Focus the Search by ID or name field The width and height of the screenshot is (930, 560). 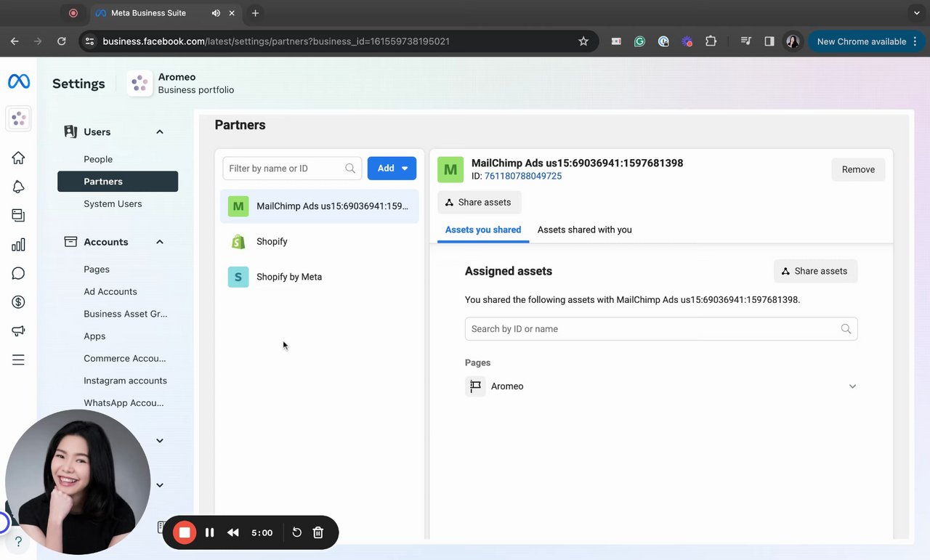click(661, 329)
